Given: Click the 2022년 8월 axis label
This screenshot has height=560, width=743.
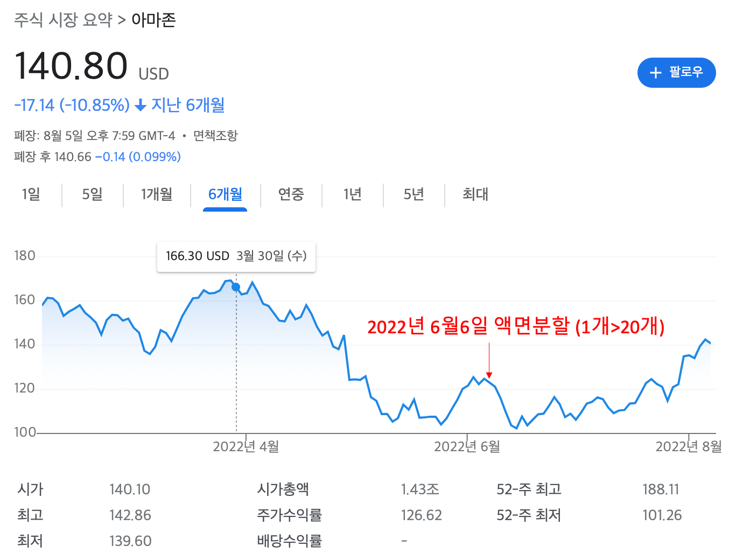Looking at the screenshot, I should click(689, 446).
